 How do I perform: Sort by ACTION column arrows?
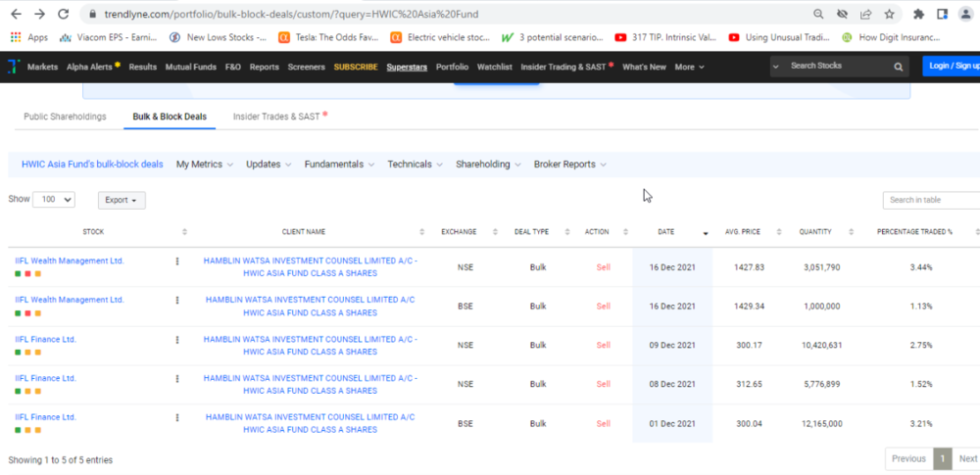tap(625, 232)
